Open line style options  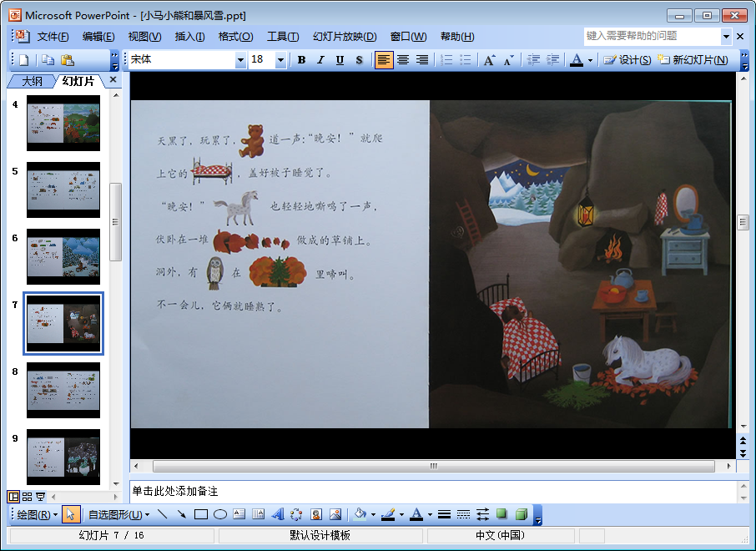coord(444,514)
